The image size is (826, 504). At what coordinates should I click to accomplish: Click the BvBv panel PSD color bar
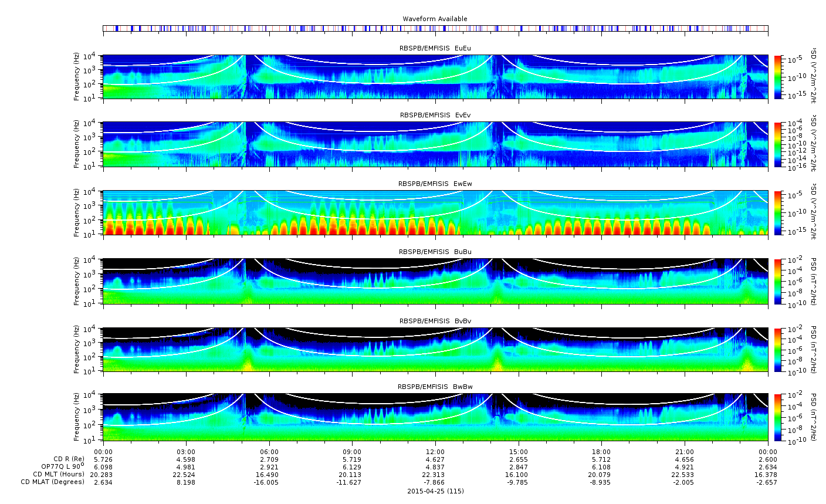pos(778,350)
